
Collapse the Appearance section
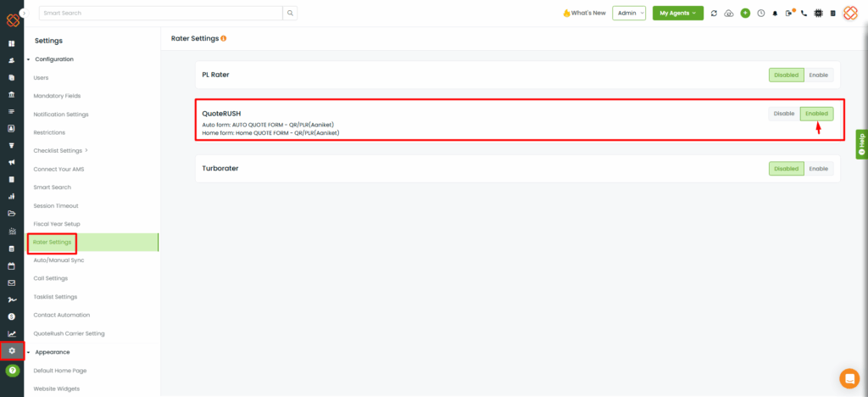28,352
